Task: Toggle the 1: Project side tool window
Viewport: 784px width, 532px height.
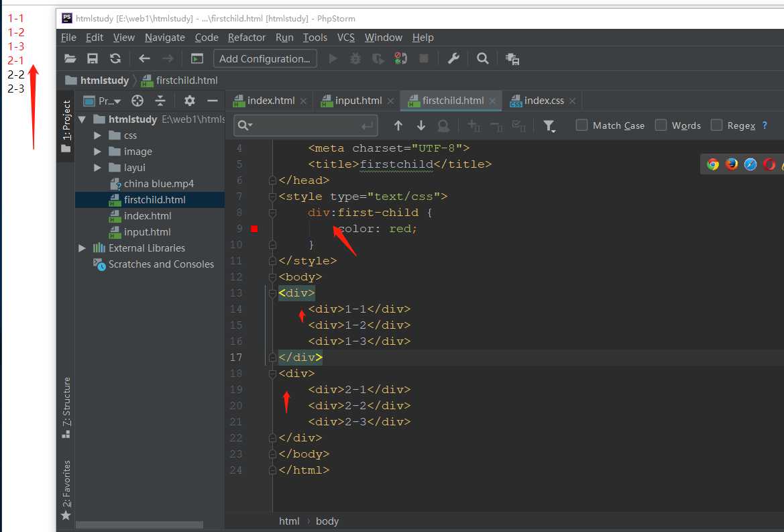Action: coord(66,126)
